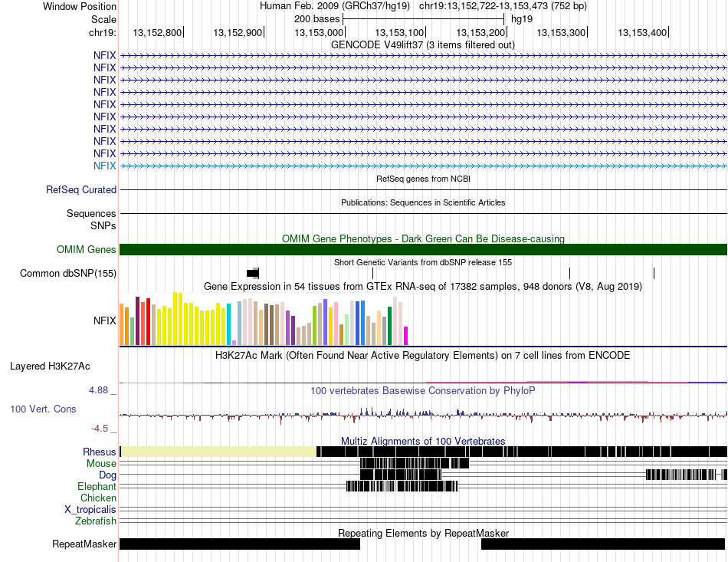Image resolution: width=728 pixels, height=562 pixels.
Task: Select the cyan bar in GTEx chart
Action: pos(228,324)
